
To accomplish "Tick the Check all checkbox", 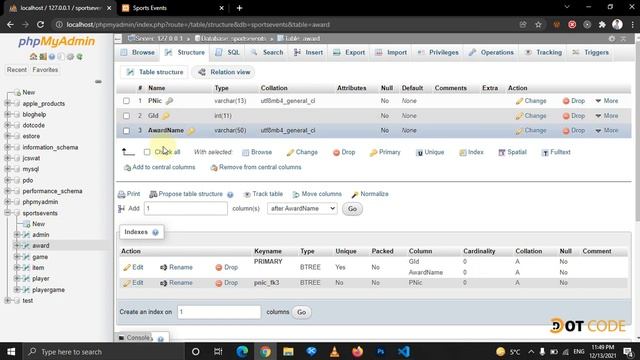I will pos(147,152).
